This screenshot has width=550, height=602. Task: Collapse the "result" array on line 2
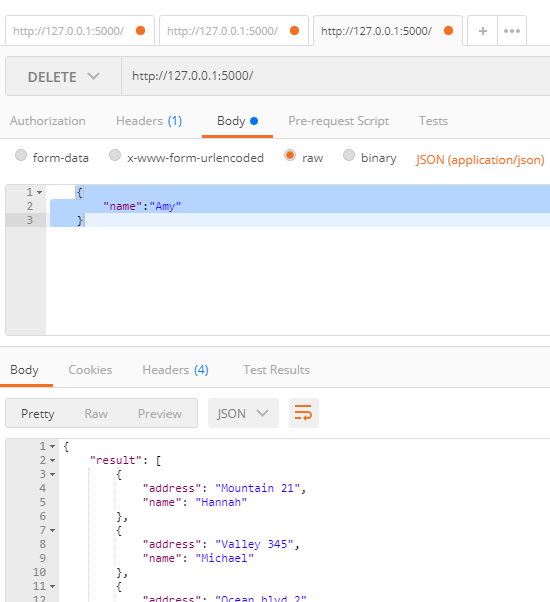pyautogui.click(x=53, y=460)
